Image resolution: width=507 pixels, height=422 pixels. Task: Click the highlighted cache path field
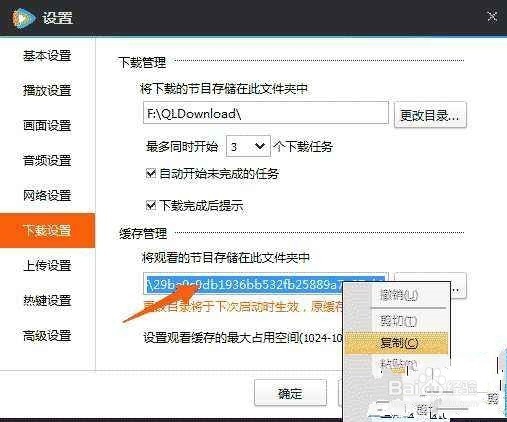tap(266, 284)
